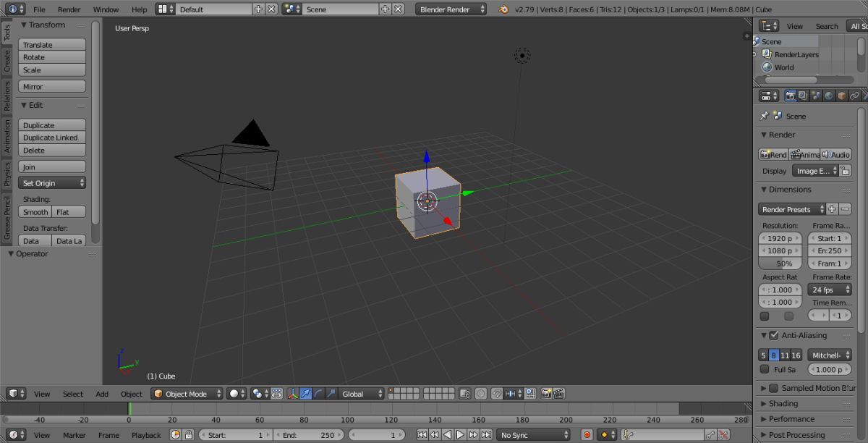The image size is (868, 443).
Task: Open the Render tab camera icon in properties
Action: [x=791, y=96]
